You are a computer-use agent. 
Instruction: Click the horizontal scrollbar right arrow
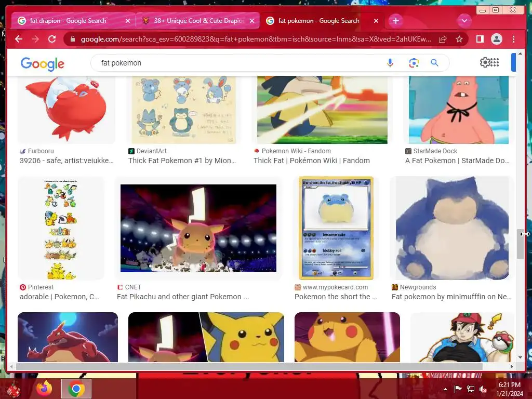(x=512, y=366)
